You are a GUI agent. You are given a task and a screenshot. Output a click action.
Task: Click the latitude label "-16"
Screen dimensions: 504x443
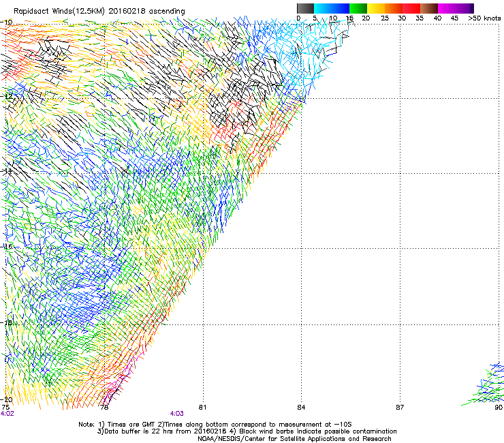[7, 247]
